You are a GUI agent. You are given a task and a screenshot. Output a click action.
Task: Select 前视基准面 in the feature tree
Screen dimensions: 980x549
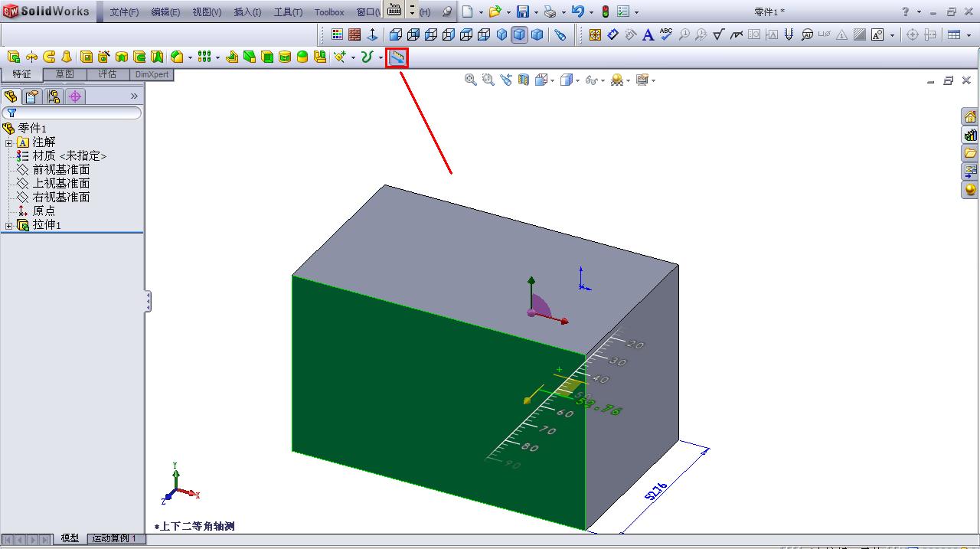point(61,170)
